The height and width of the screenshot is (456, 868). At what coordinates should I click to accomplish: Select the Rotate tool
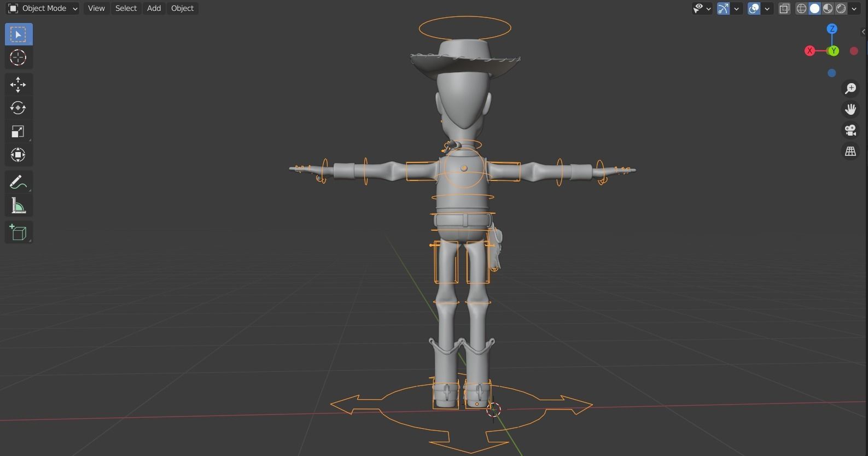(x=19, y=108)
